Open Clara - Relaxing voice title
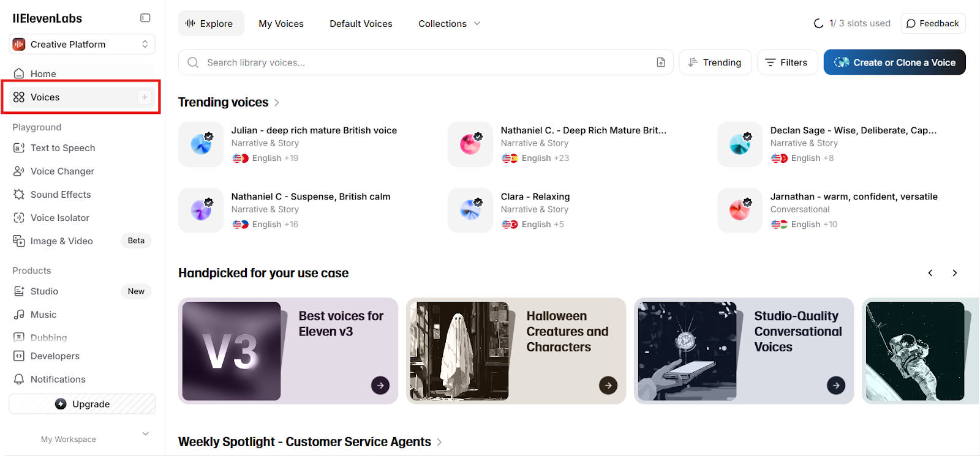980x456 pixels. (535, 196)
